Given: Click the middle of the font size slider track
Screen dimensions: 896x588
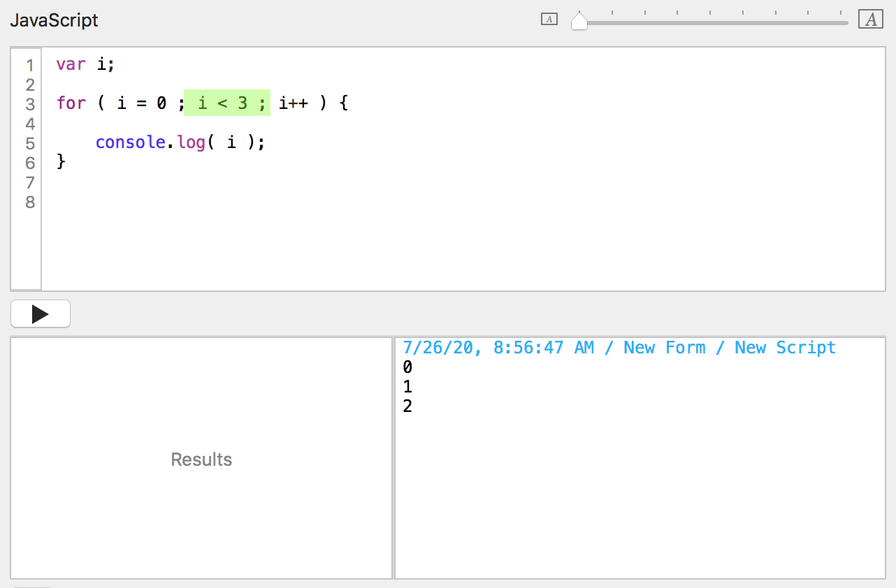Looking at the screenshot, I should 713,22.
